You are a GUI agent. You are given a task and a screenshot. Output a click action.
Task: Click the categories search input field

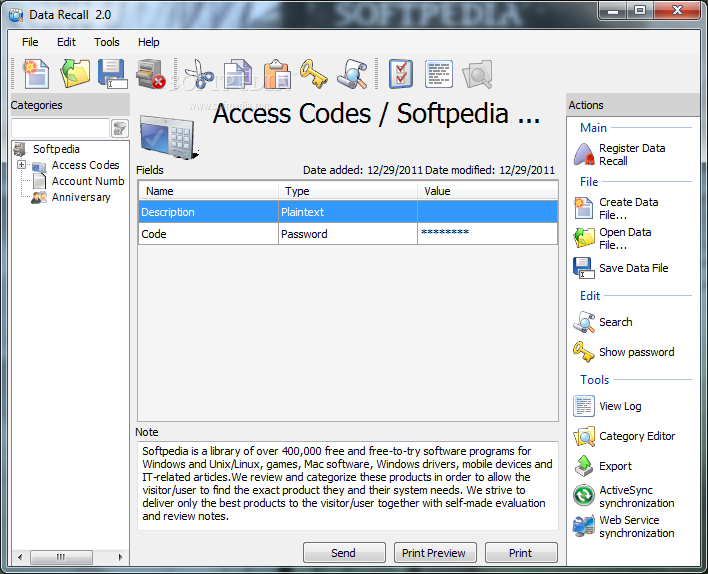(x=61, y=129)
